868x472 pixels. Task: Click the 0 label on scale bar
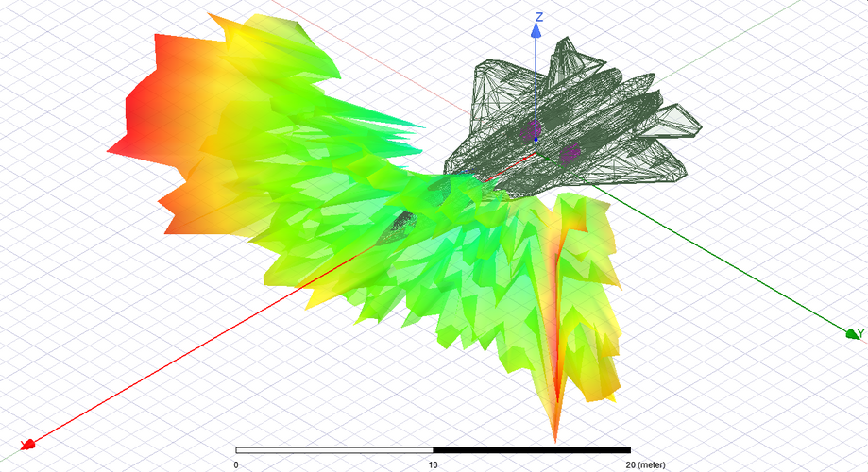point(236,464)
